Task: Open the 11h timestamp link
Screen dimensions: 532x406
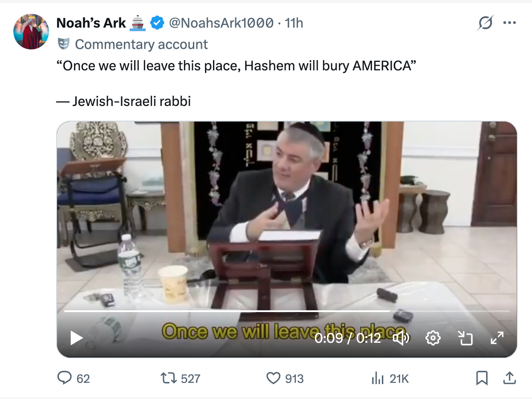Action: (x=294, y=23)
